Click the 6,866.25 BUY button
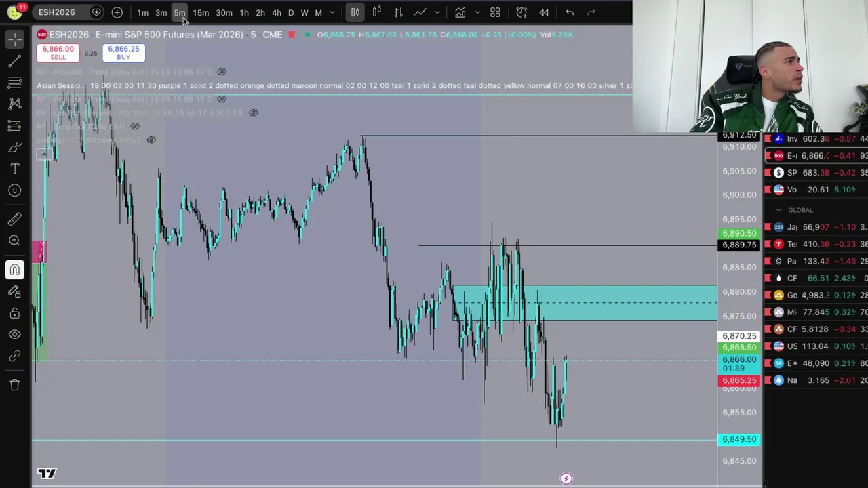 point(123,53)
